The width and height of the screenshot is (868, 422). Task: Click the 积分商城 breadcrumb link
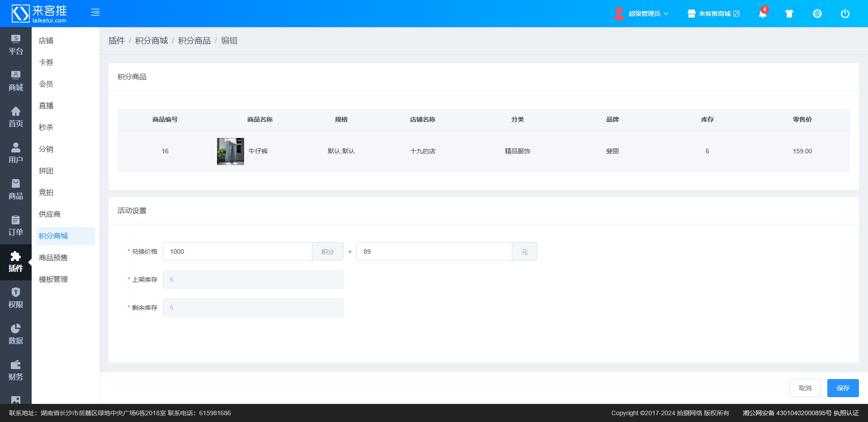coord(151,41)
